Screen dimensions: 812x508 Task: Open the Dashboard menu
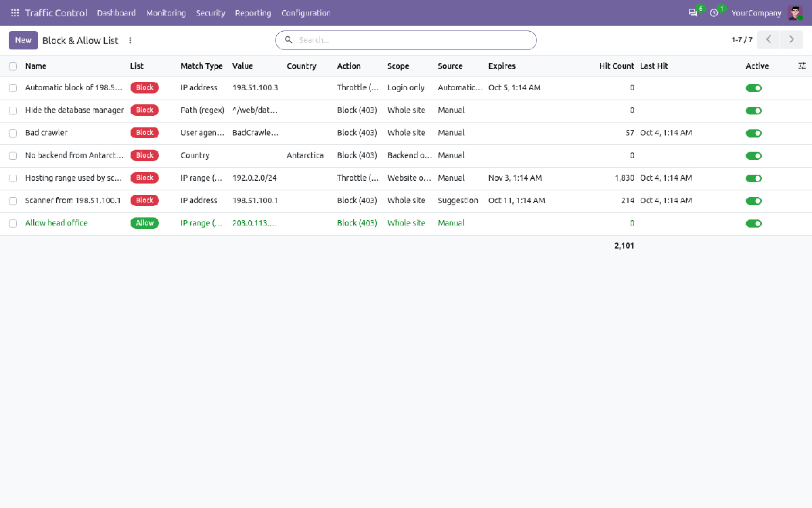tap(116, 13)
